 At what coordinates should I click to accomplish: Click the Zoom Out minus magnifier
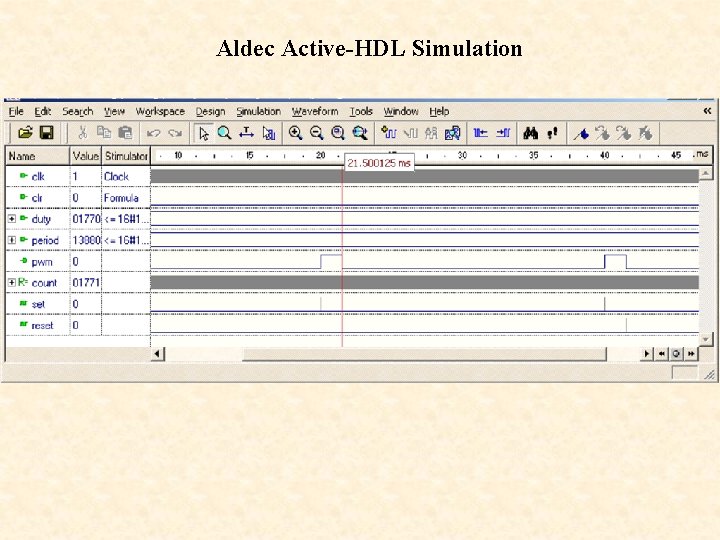point(317,133)
